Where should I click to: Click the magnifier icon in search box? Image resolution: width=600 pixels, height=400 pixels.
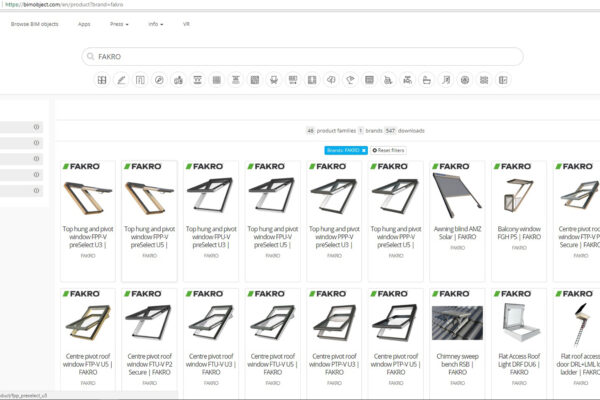pos(90,57)
